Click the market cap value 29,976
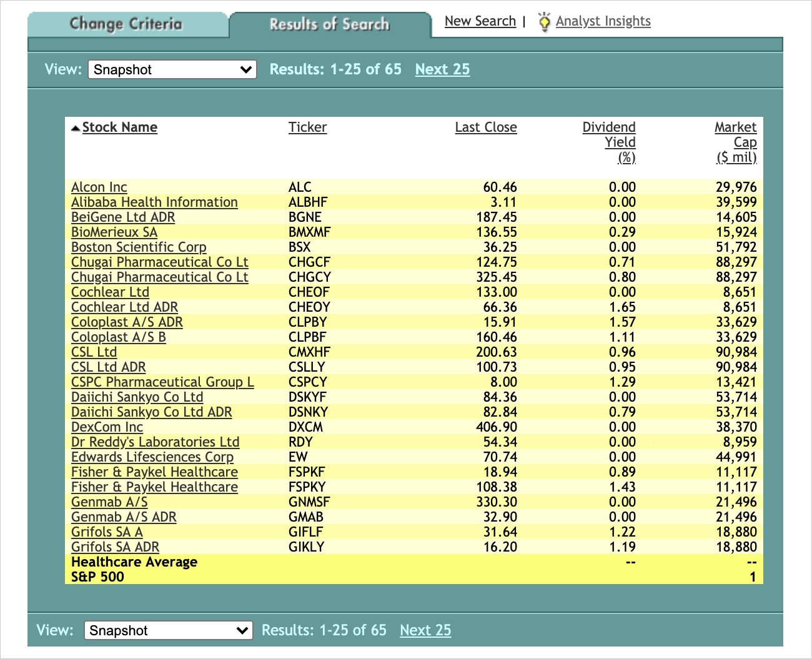This screenshot has height=659, width=812. [x=736, y=187]
